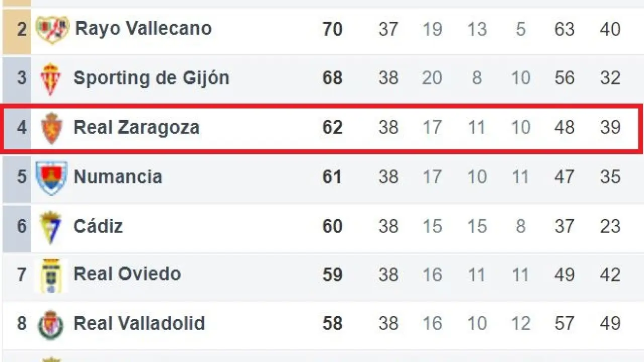Select the Real Zaragoza team name

(136, 127)
